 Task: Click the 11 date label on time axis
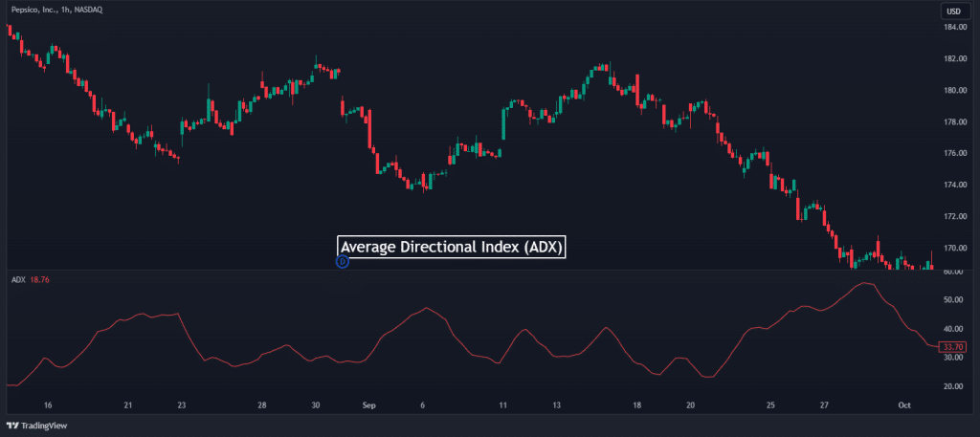pyautogui.click(x=502, y=405)
